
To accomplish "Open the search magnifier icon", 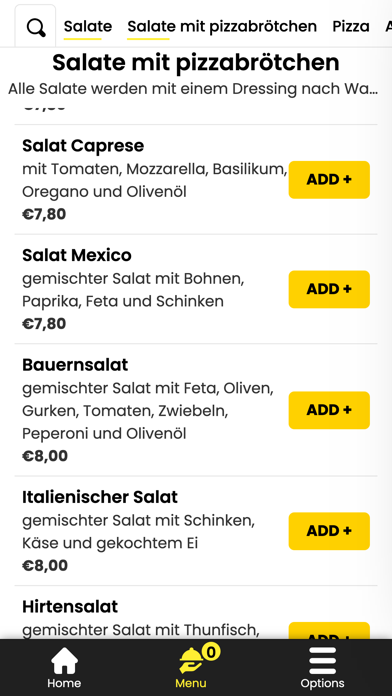I will (x=36, y=28).
